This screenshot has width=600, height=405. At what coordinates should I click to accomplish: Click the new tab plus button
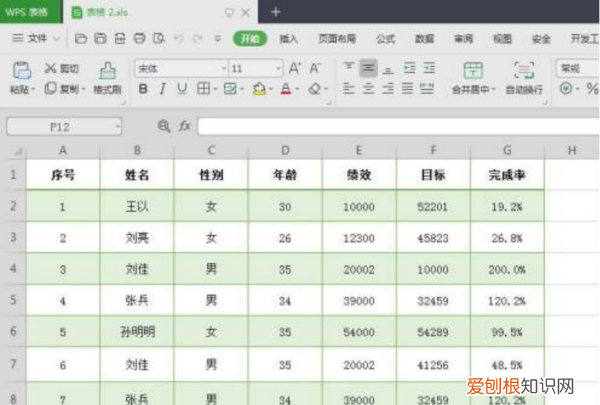pyautogui.click(x=276, y=12)
